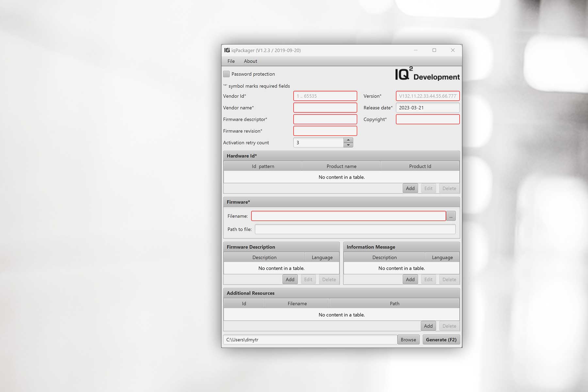Click the IQ² Development logo

[427, 74]
